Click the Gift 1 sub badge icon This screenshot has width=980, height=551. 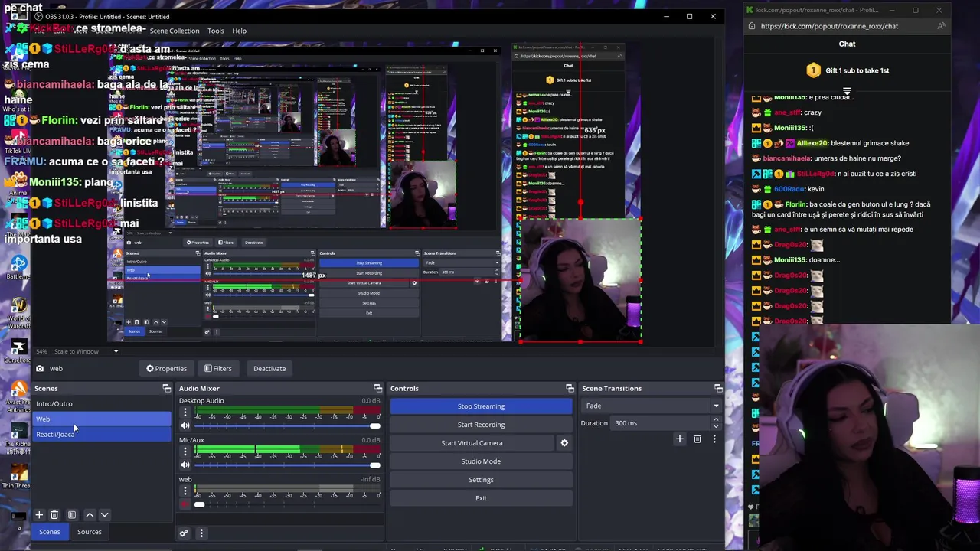pos(813,70)
